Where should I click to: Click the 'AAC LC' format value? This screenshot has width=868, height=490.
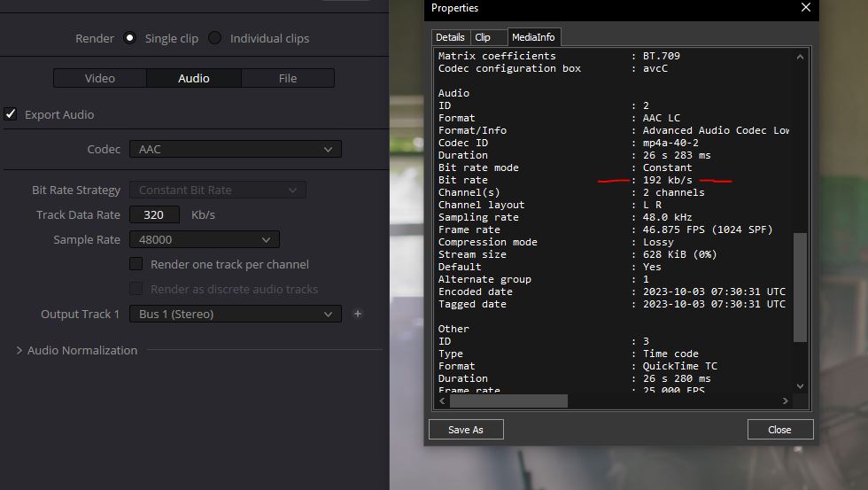click(661, 118)
